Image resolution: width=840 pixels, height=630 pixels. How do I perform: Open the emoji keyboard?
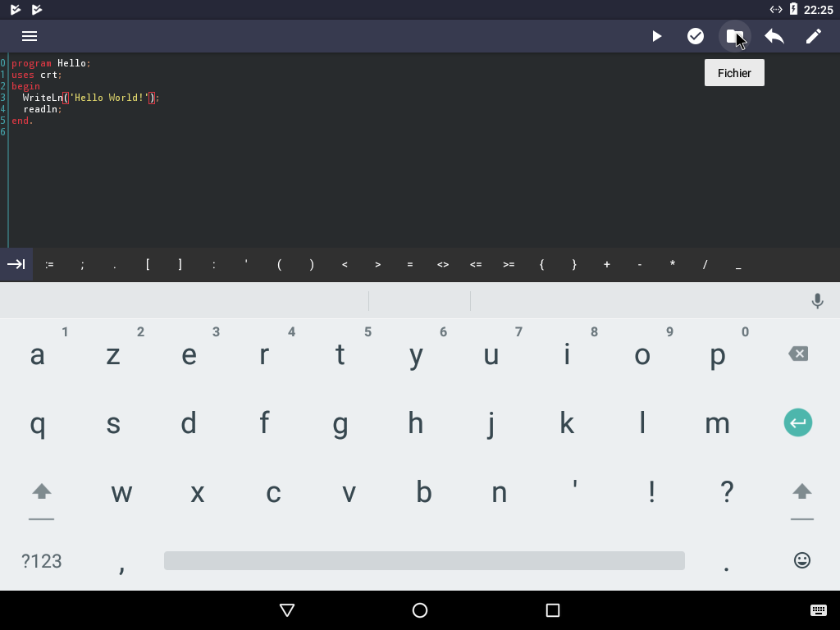coord(801,560)
